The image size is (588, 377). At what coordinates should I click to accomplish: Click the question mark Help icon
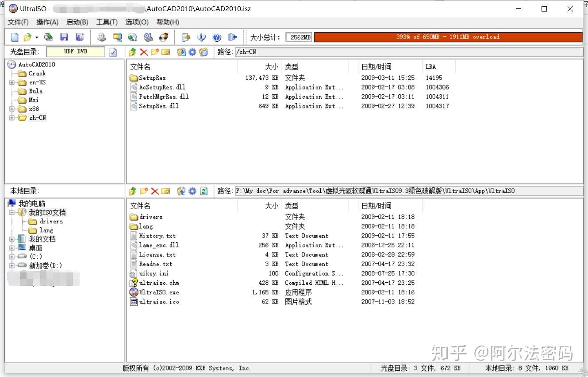coord(217,37)
